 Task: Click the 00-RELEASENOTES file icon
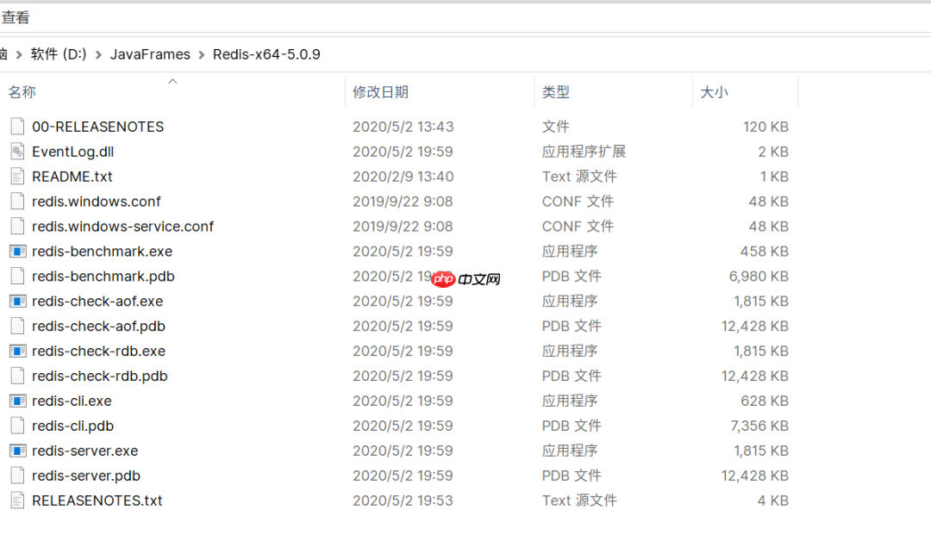[x=16, y=126]
